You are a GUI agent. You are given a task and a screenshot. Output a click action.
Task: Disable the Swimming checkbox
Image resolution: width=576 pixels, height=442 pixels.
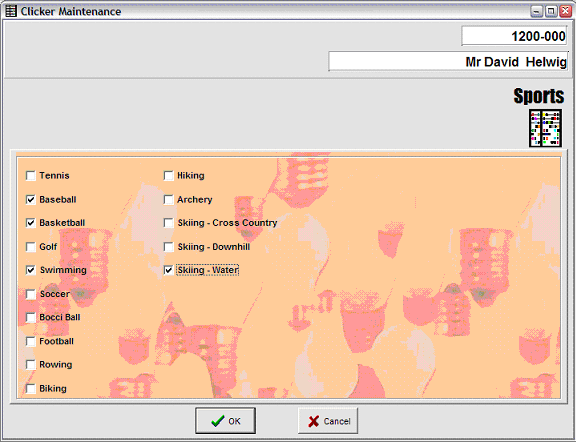pyautogui.click(x=31, y=270)
